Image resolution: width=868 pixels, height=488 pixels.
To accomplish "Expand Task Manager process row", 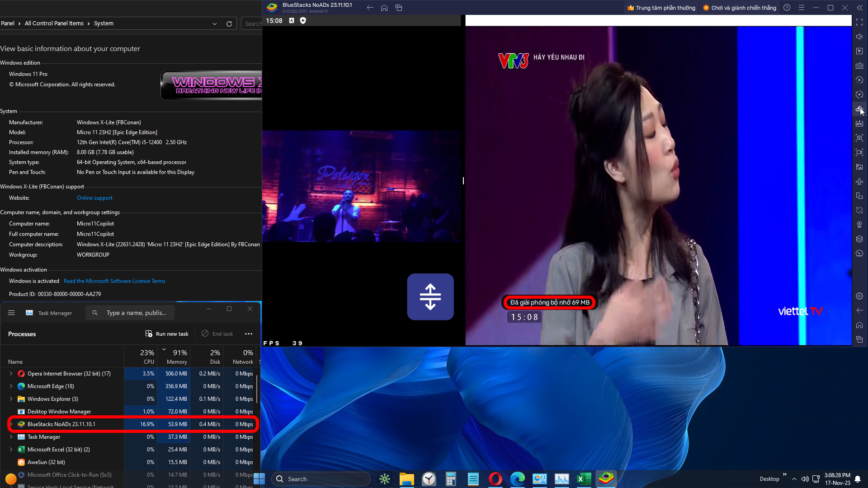I will point(11,437).
